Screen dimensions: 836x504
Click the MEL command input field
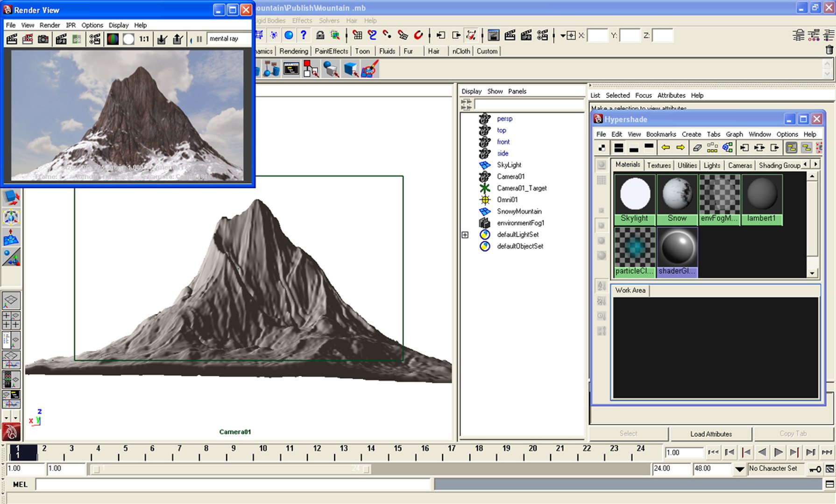tap(234, 485)
